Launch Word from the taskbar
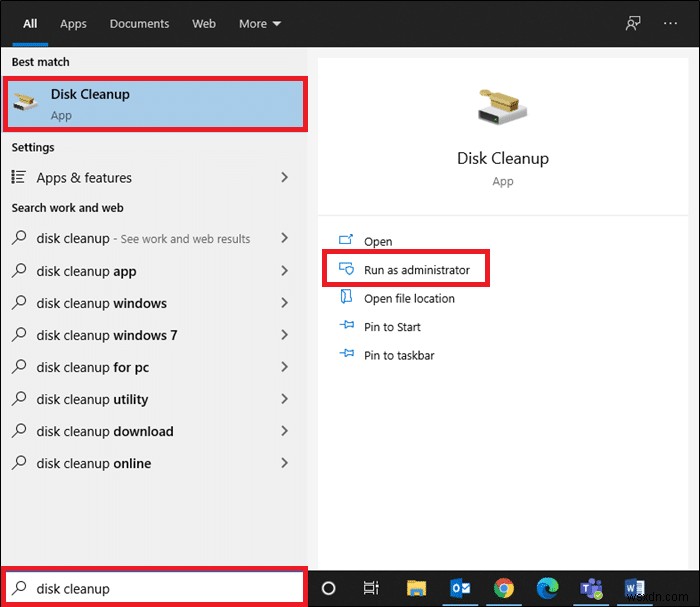Viewport: 700px width, 607px height. click(x=634, y=588)
